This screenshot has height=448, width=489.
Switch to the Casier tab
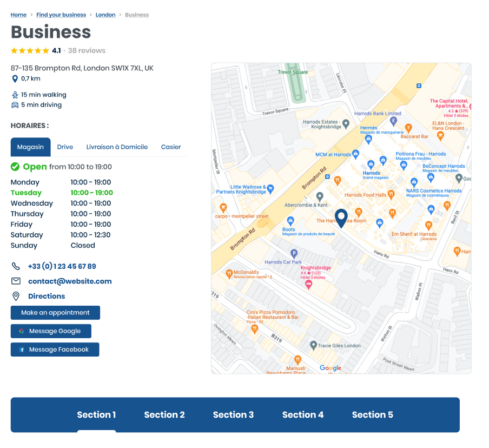click(171, 147)
